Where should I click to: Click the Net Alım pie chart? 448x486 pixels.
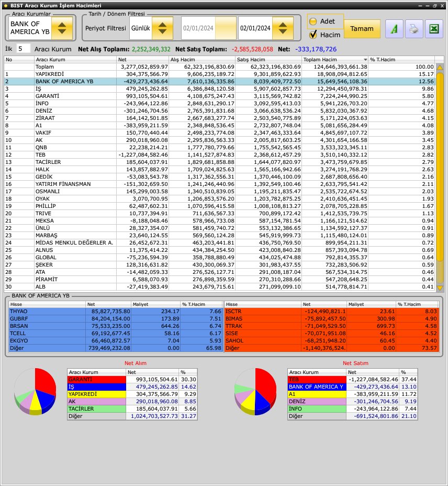[35, 391]
